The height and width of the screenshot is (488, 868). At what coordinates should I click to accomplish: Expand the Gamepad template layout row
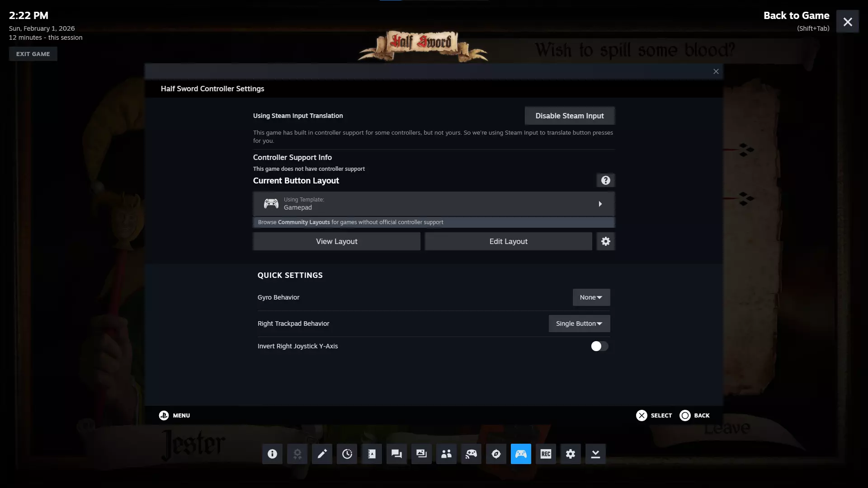433,204
